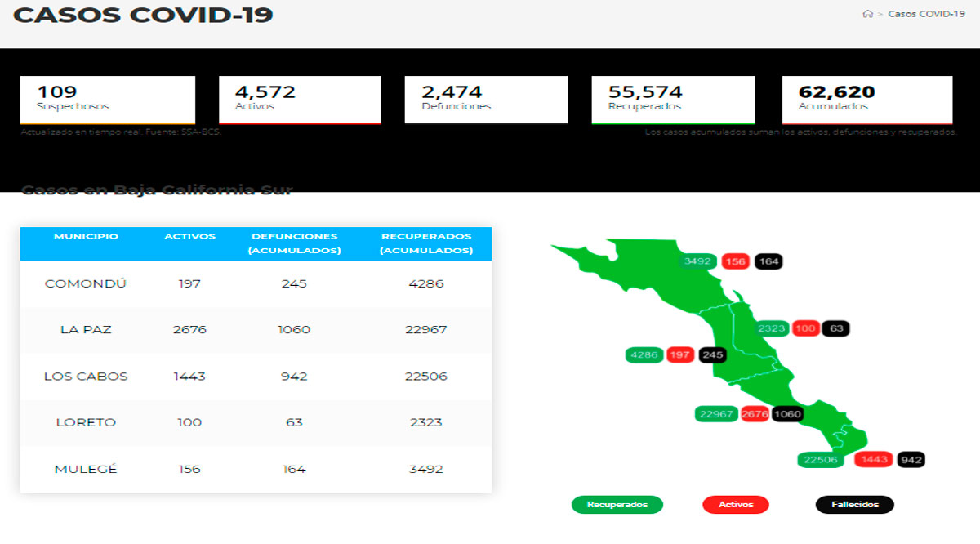Select the Loreto municipality row name
The image size is (980, 544).
tap(86, 422)
